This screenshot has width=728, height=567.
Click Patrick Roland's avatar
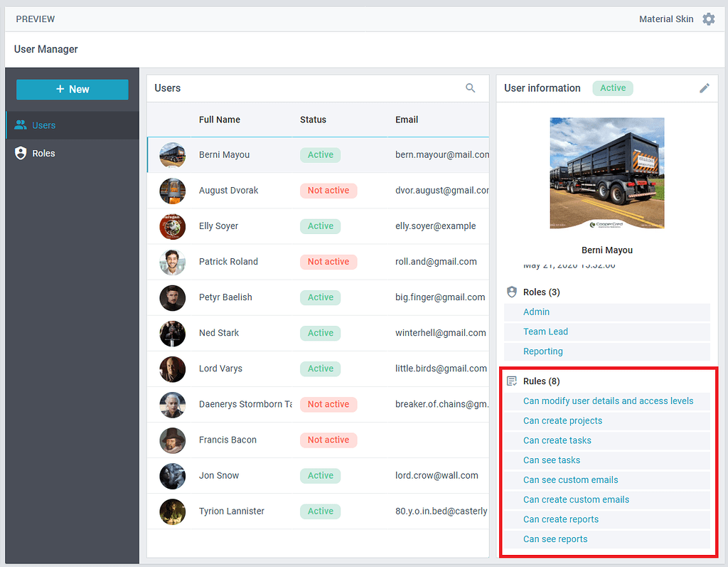(172, 262)
